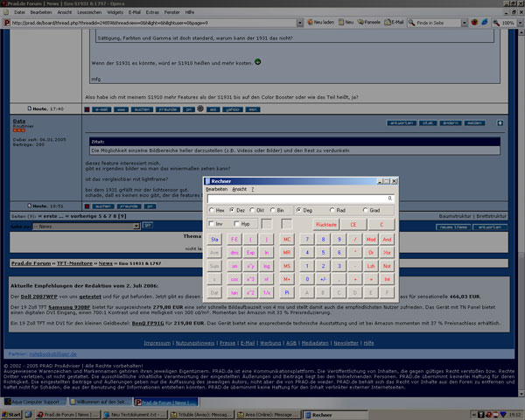Hit the M+ memory add key
The width and height of the screenshot is (525, 420).
coord(288,278)
